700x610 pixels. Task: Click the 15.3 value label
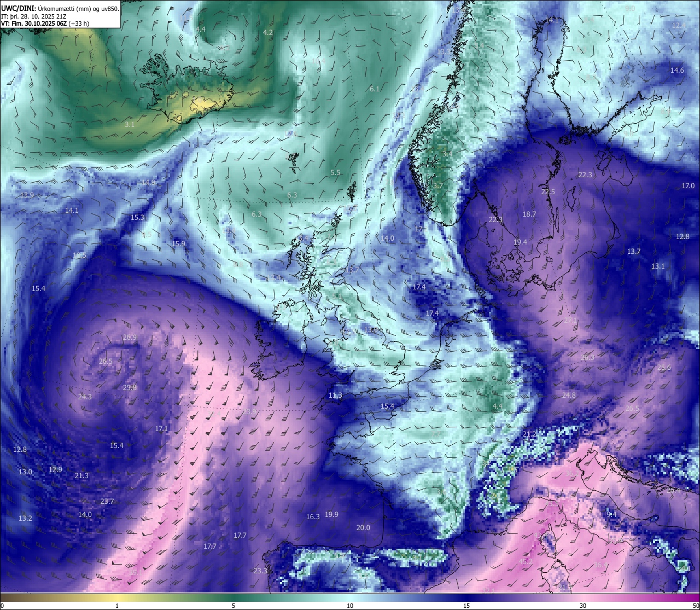point(137,217)
